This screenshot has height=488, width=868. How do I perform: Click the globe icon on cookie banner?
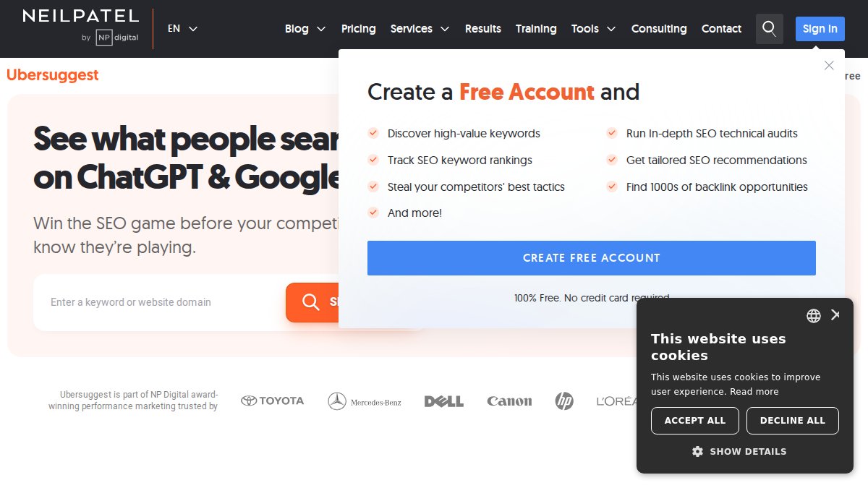pyautogui.click(x=813, y=315)
